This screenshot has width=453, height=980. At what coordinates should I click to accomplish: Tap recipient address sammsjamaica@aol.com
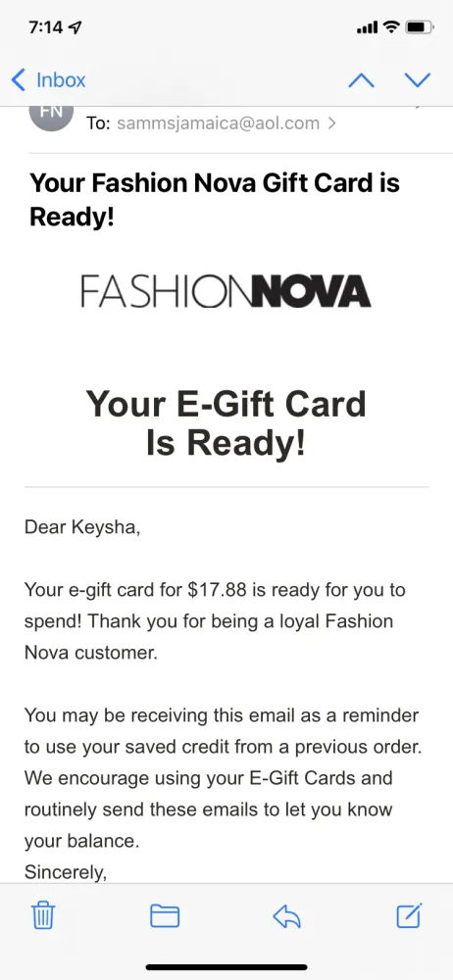pyautogui.click(x=219, y=123)
